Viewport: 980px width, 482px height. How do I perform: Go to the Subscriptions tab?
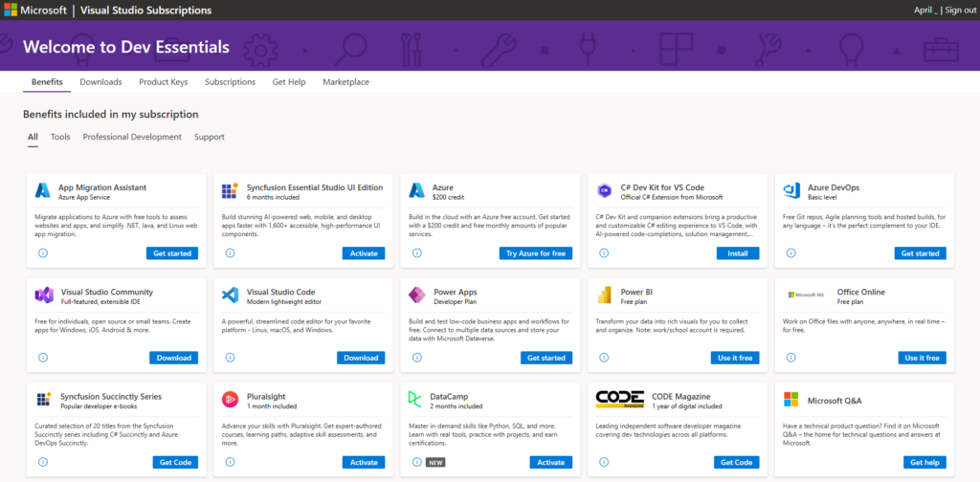point(230,82)
